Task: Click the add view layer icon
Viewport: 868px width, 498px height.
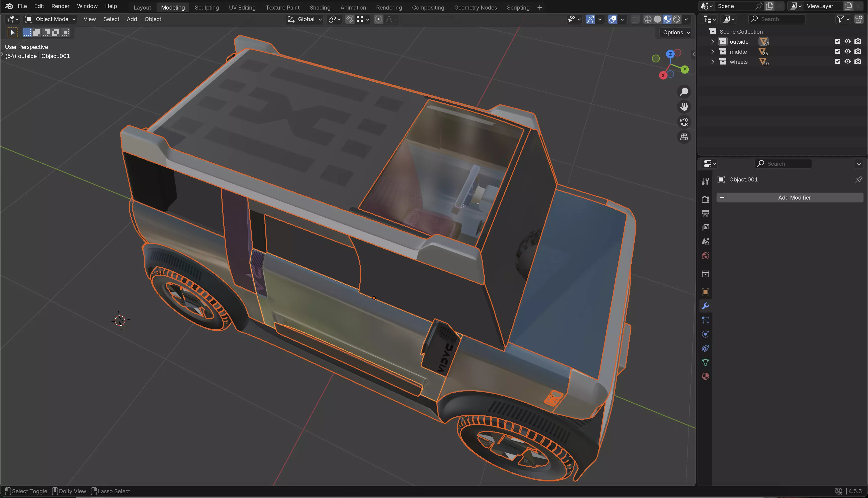Action: click(x=848, y=6)
